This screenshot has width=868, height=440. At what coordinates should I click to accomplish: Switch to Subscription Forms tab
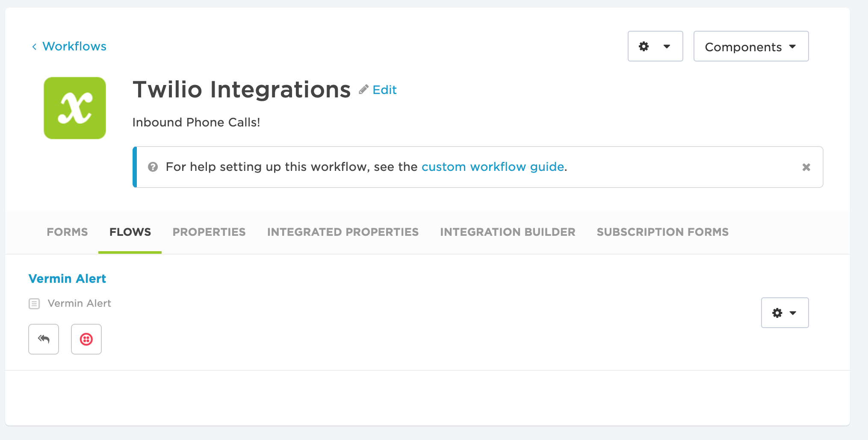coord(662,232)
